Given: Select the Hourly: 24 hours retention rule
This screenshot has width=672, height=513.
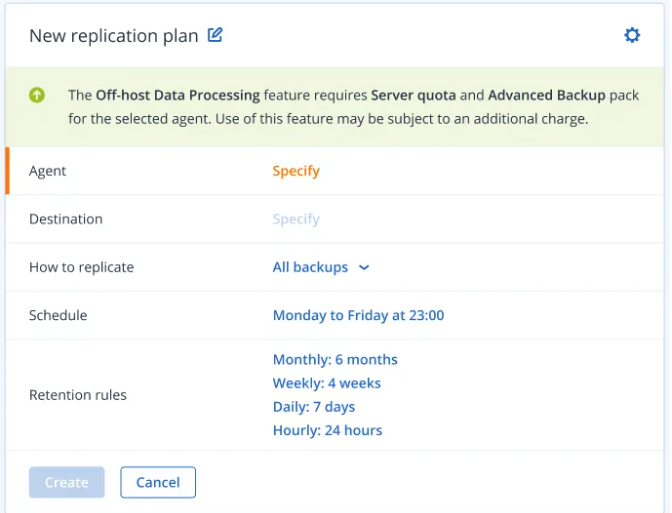Looking at the screenshot, I should tap(327, 431).
